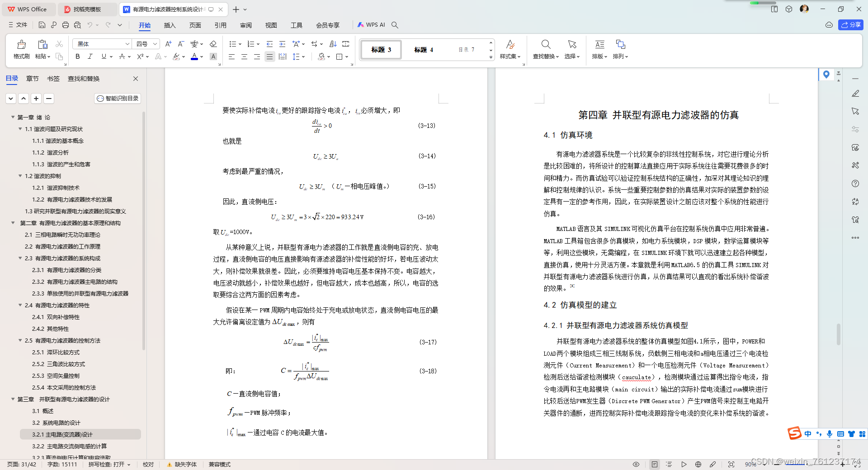Open the font name dropdown showing 黑体
This screenshot has width=868, height=470.
point(101,44)
